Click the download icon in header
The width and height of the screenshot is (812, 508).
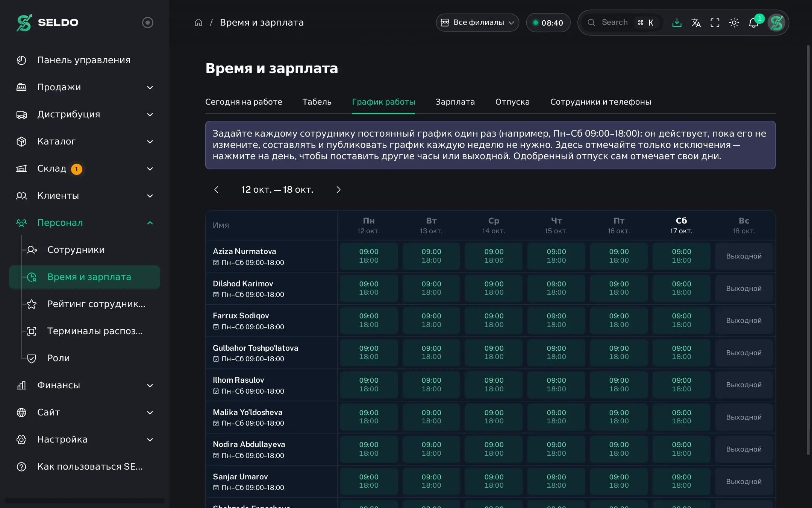677,23
